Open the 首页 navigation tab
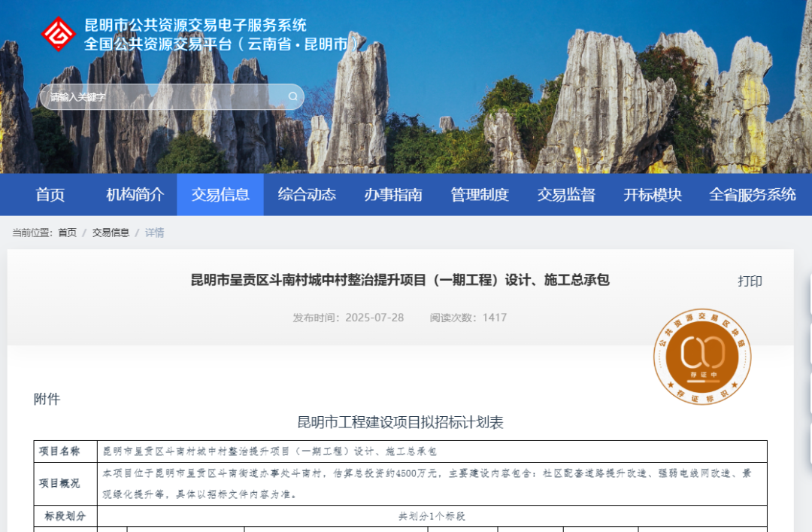The height and width of the screenshot is (532, 812). 50,195
